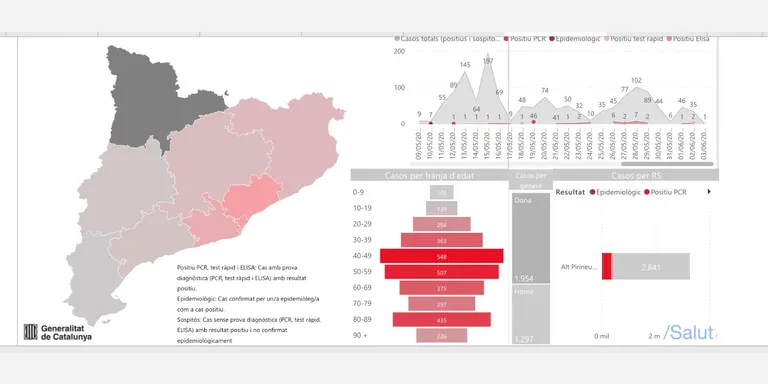Click the red data point labeled 46

(533, 121)
